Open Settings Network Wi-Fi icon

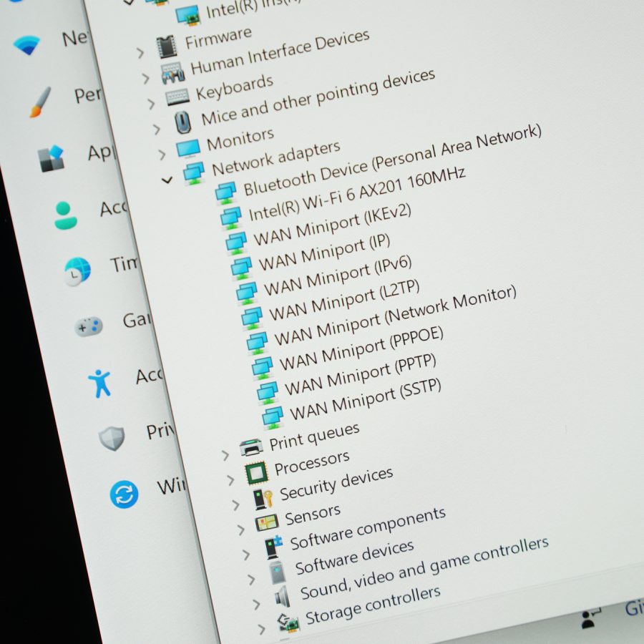coord(26,44)
